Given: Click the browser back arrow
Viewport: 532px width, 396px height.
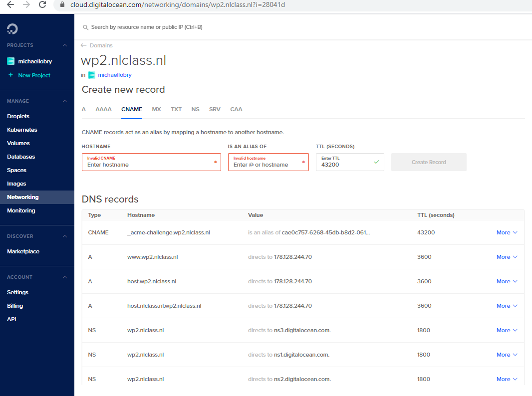Looking at the screenshot, I should [10, 4].
